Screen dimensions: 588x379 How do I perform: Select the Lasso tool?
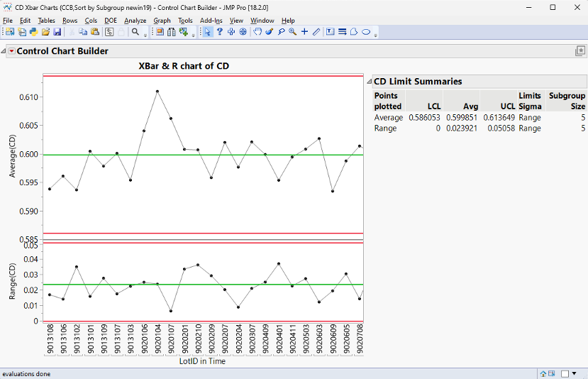tap(282, 32)
